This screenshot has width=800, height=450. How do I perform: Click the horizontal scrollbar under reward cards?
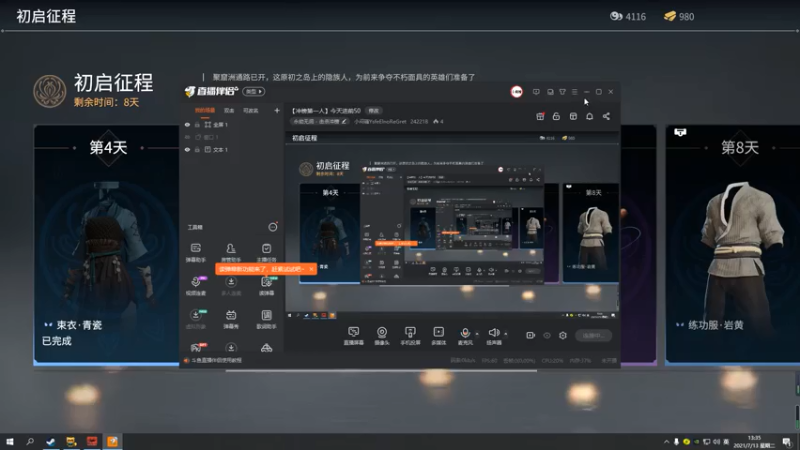coord(381,371)
